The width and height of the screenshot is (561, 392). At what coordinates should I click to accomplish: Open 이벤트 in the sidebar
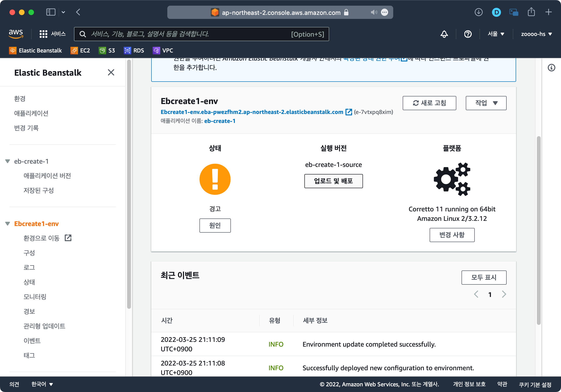tap(32, 340)
